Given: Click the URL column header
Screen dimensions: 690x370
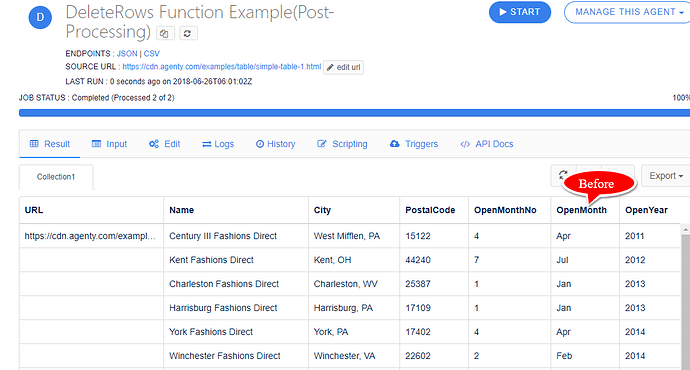Looking at the screenshot, I should tap(91, 210).
